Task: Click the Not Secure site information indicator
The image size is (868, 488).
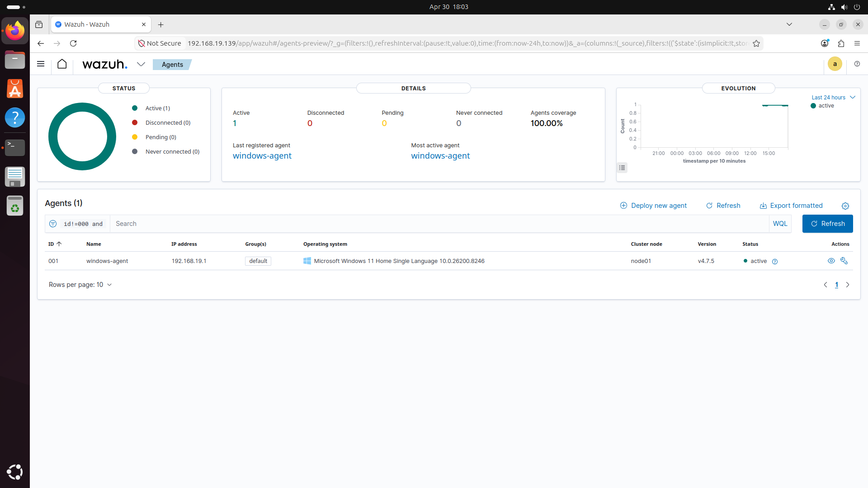Action: click(x=160, y=43)
